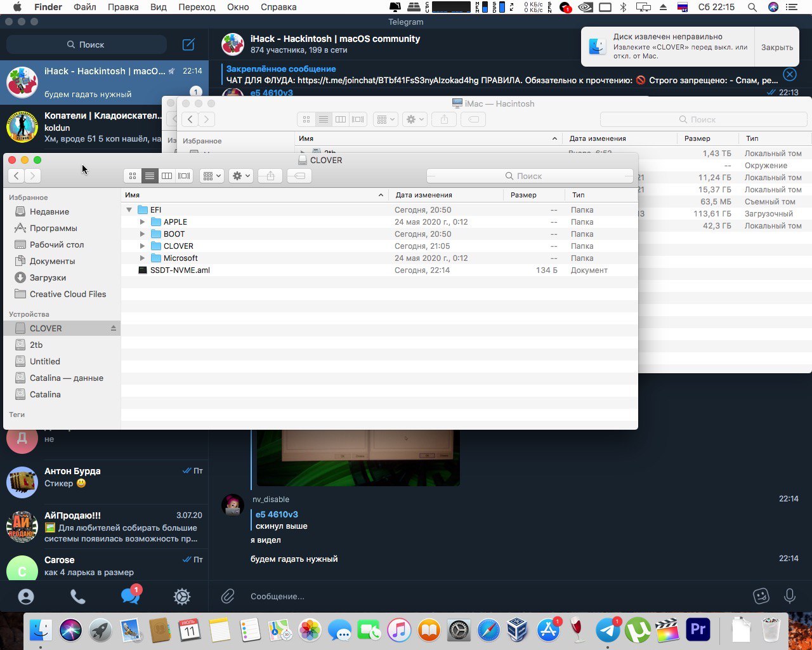This screenshot has height=650, width=812.
Task: Expand the Microsoft folder
Action: click(143, 258)
